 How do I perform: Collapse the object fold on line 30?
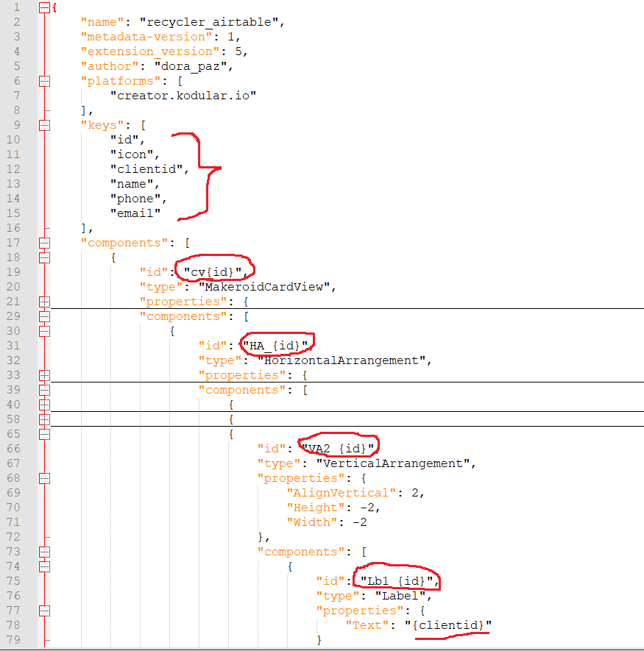coord(44,331)
